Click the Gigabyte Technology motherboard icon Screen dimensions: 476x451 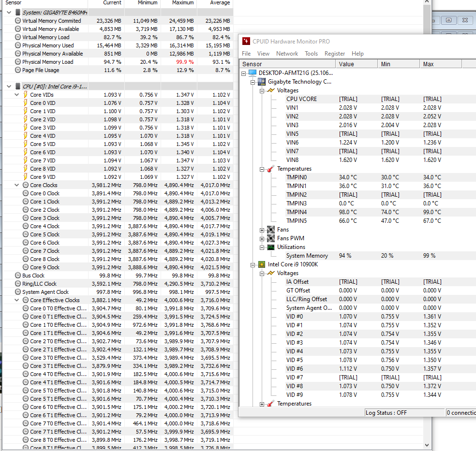click(261, 82)
